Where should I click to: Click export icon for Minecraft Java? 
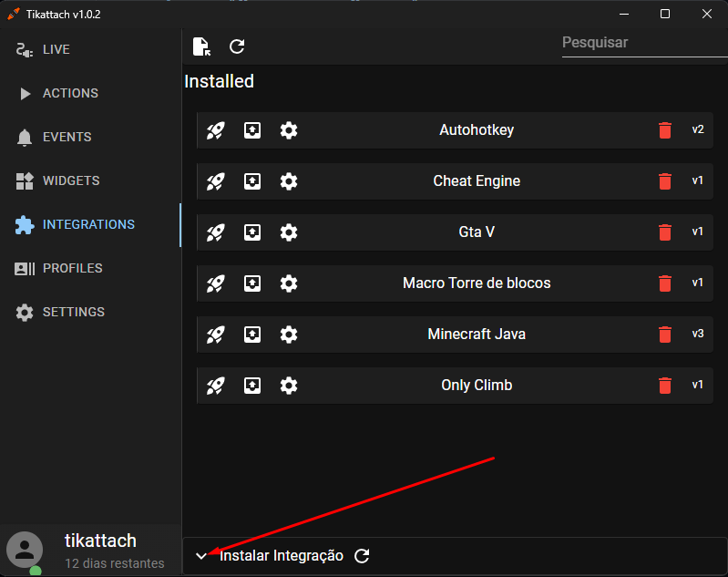pyautogui.click(x=252, y=335)
